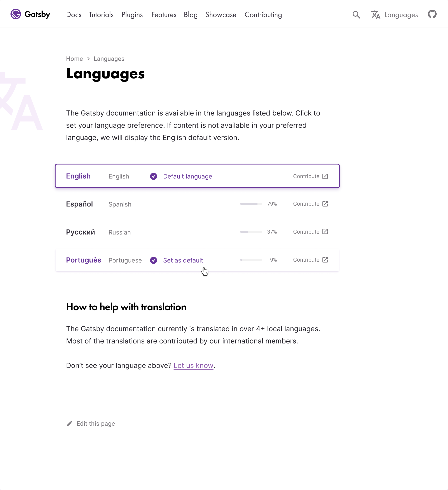Open the Showcase navigation item

click(x=220, y=15)
